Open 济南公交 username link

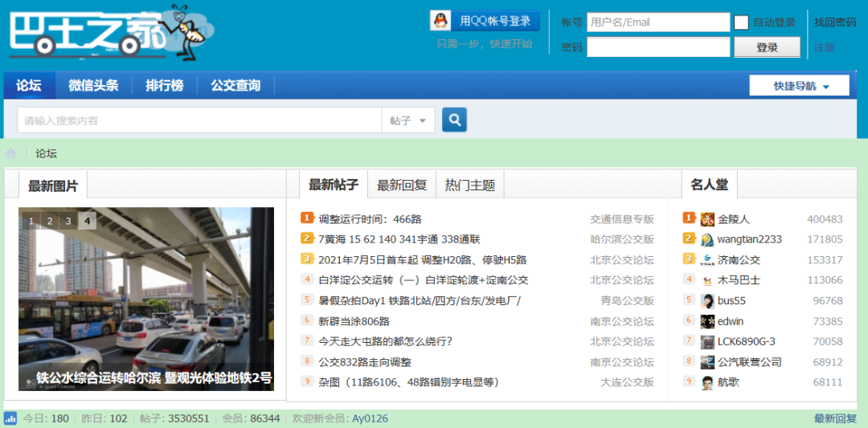(x=739, y=260)
